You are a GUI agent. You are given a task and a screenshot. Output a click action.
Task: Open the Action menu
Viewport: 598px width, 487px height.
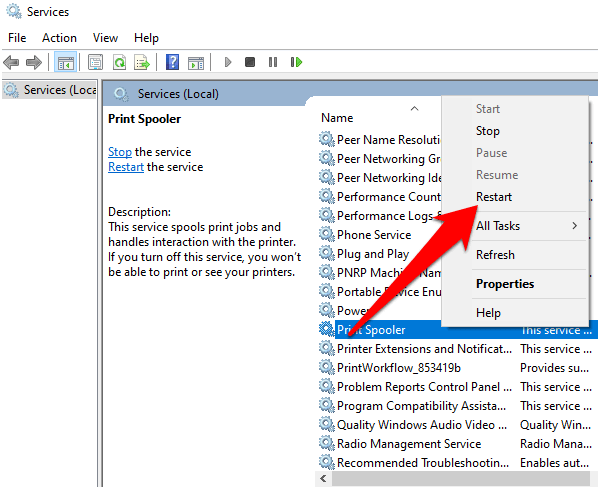[59, 38]
